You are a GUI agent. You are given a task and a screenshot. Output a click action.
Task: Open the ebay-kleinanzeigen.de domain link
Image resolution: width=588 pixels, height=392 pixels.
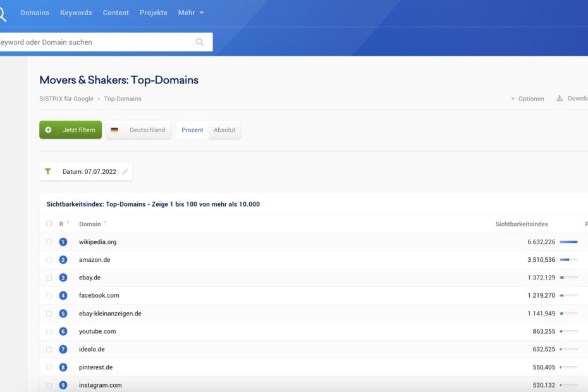(x=110, y=313)
